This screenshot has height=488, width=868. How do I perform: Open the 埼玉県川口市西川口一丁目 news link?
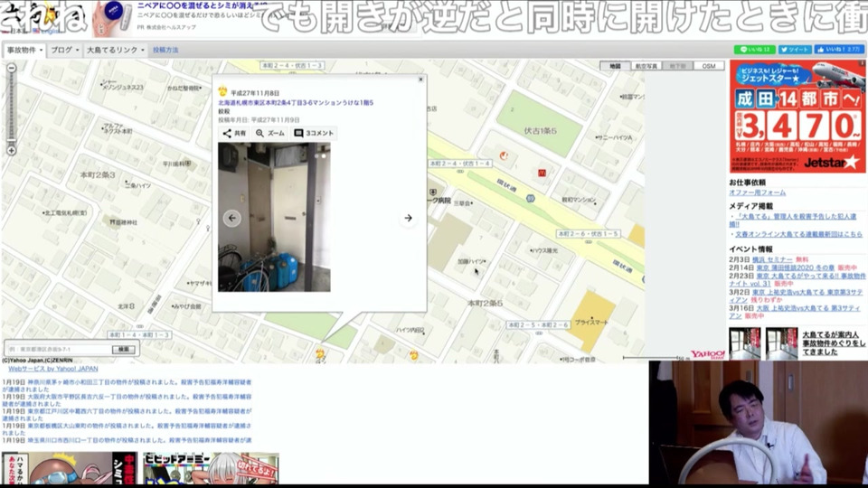coord(127,440)
